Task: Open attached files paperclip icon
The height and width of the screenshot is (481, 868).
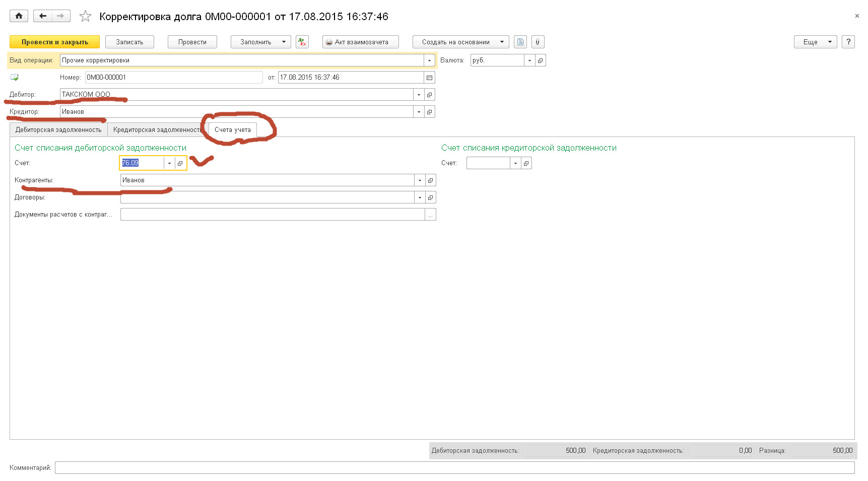Action: pos(538,42)
